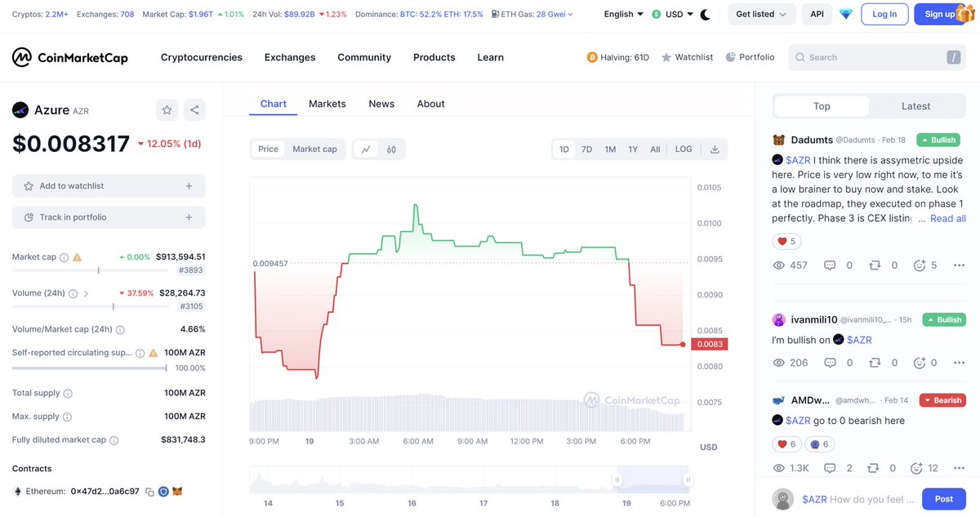This screenshot has height=517, width=980.
Task: Select Market cap chart toggle
Action: (314, 149)
